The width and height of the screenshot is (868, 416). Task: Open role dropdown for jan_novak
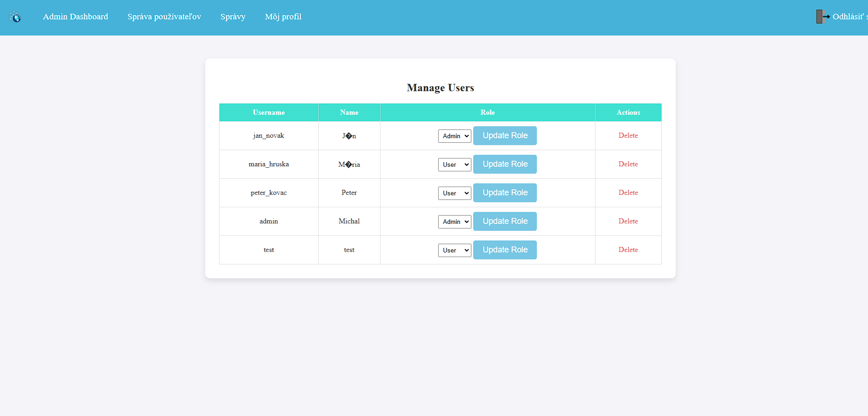tap(454, 136)
